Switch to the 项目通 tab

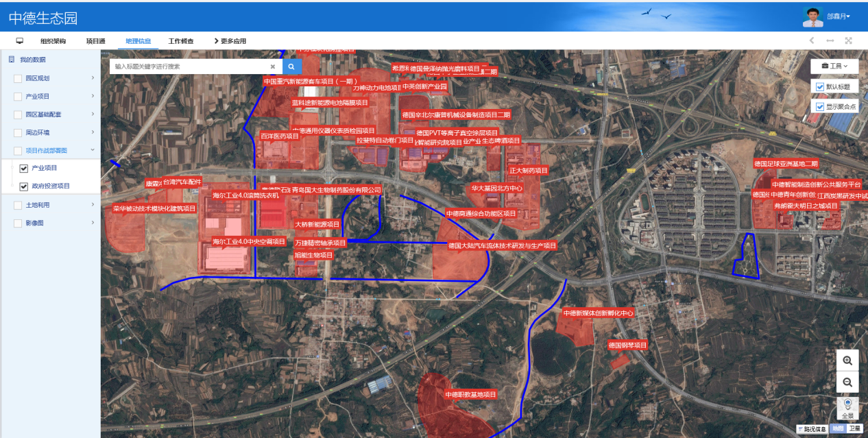(95, 41)
